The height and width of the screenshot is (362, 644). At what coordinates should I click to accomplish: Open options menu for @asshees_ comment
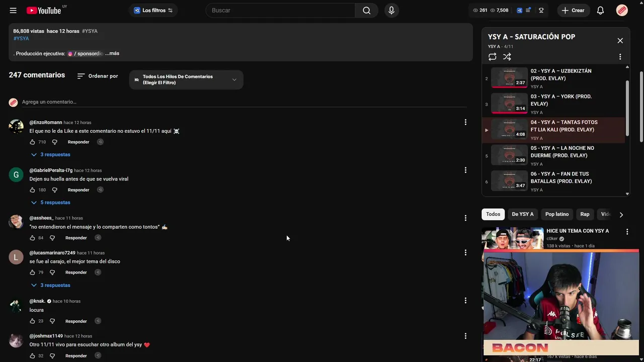(x=465, y=218)
